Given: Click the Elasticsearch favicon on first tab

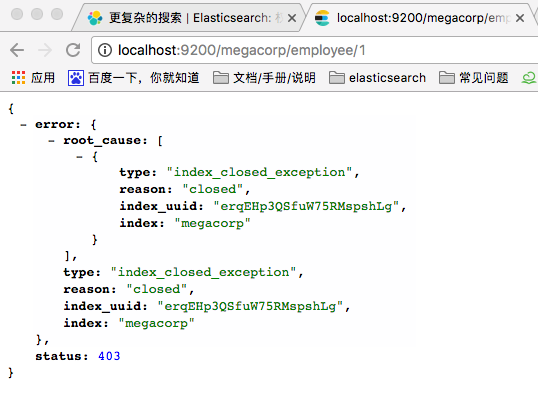Looking at the screenshot, I should (x=95, y=18).
